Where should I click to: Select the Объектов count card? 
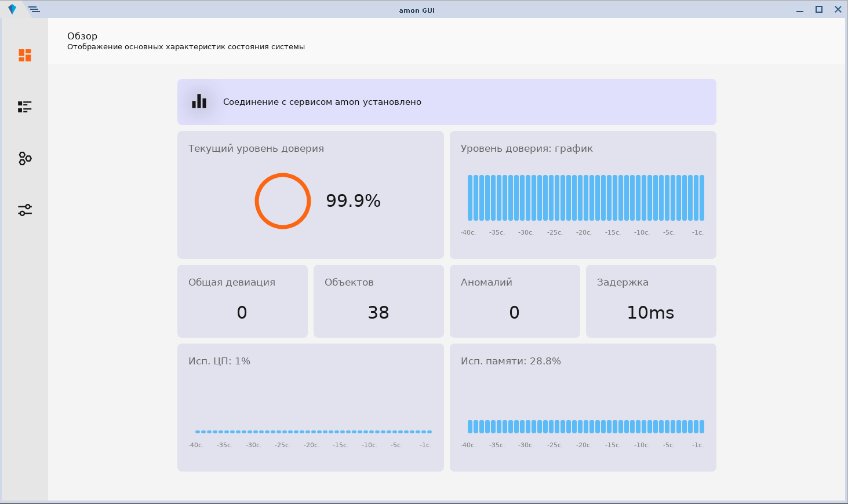point(378,301)
